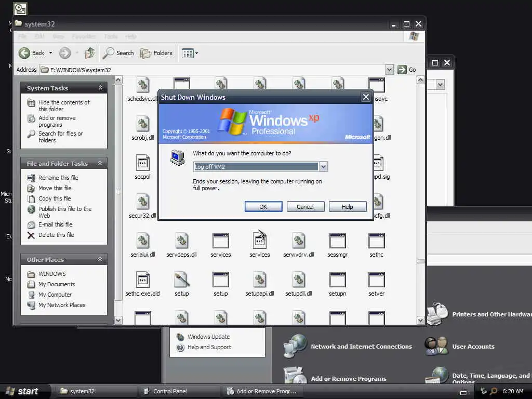Select the serwvdrv.dll file icon
The width and height of the screenshot is (532, 399).
(299, 241)
